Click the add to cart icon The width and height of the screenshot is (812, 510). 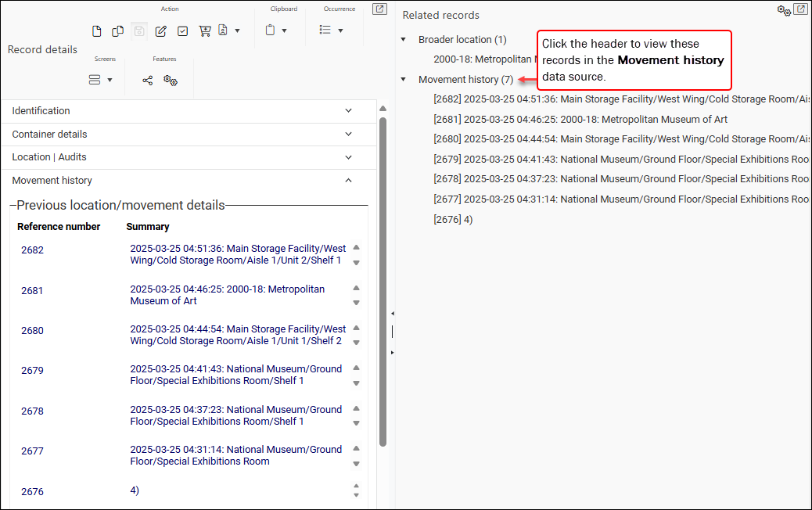pos(204,31)
